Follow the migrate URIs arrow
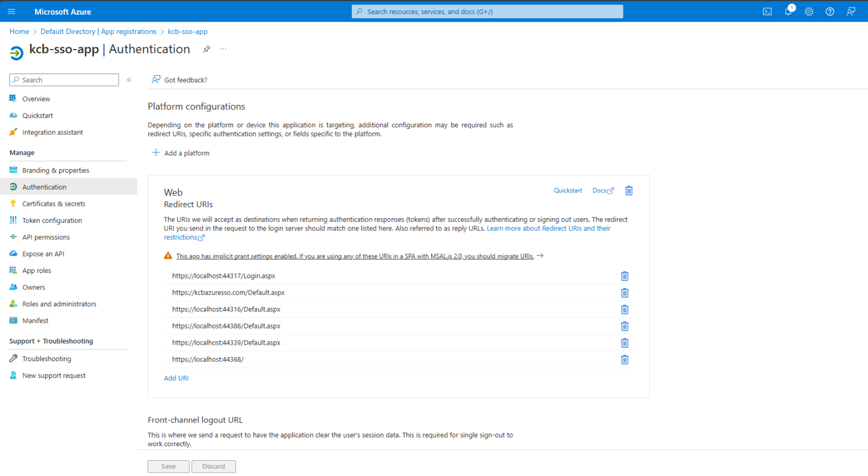The image size is (868, 476). point(540,256)
